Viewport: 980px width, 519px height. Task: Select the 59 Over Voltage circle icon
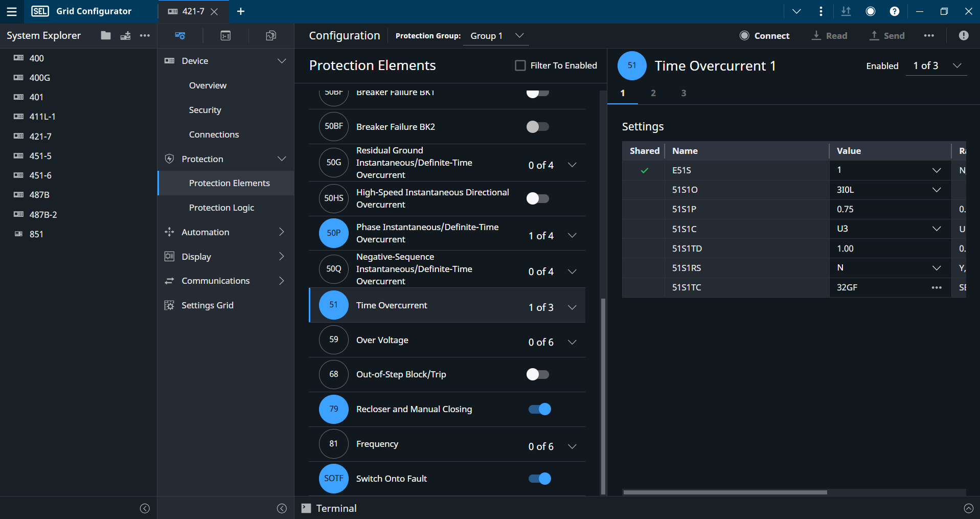334,340
